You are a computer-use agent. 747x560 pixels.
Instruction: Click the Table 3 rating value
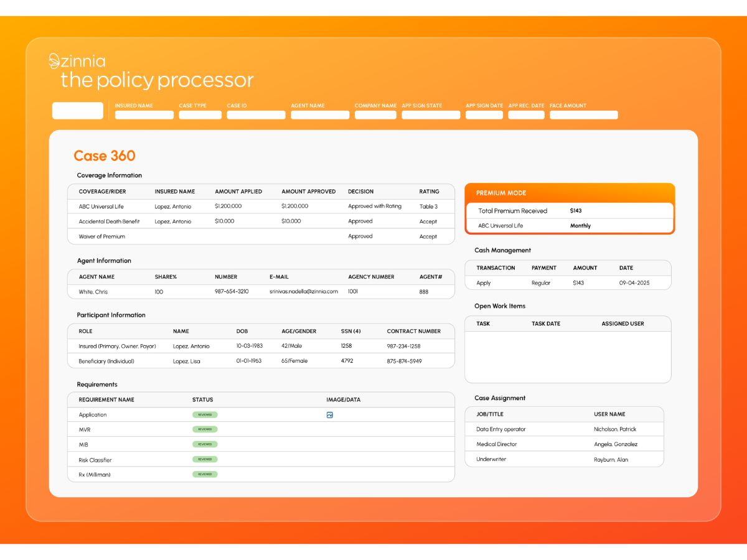point(428,207)
